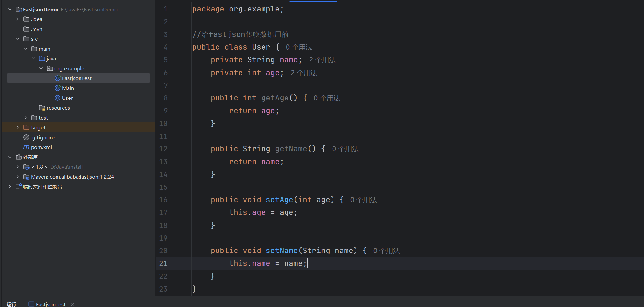Click the User class icon in project tree

click(x=57, y=98)
